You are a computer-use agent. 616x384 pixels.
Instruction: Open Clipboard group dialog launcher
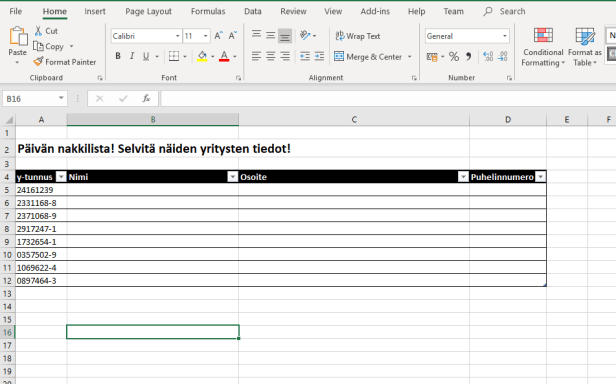point(100,78)
